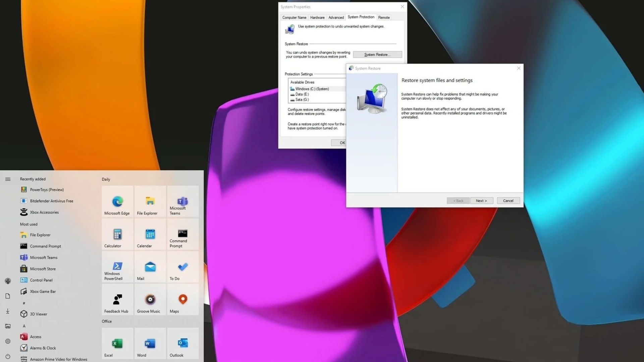Open Microsoft Edge tile
This screenshot has width=644, height=362.
point(117,202)
